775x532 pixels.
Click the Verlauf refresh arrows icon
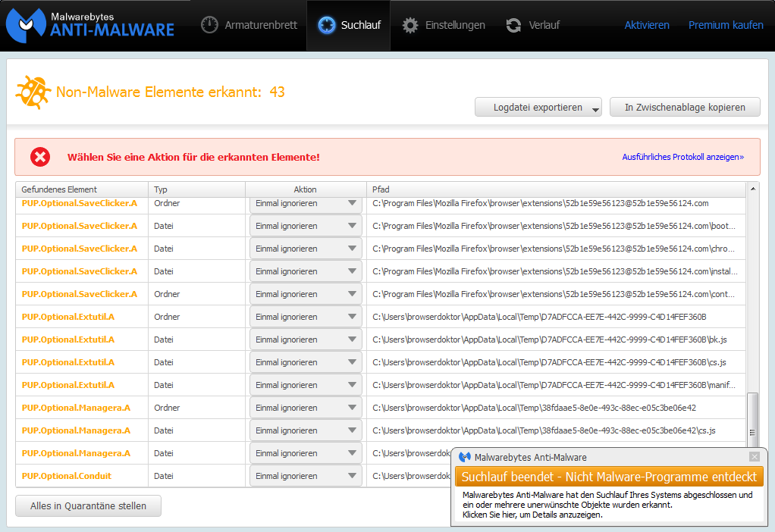tap(513, 26)
